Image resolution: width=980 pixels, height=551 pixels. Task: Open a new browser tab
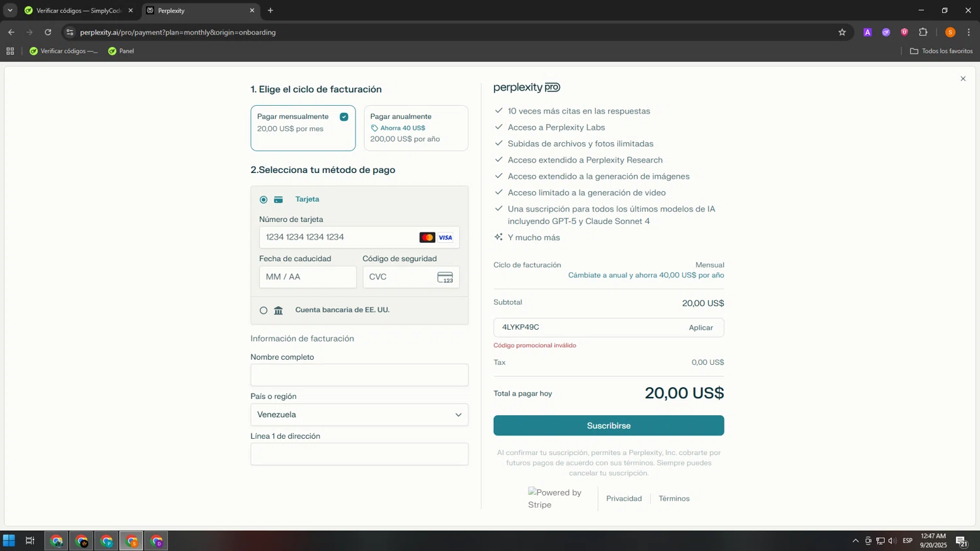tap(270, 10)
